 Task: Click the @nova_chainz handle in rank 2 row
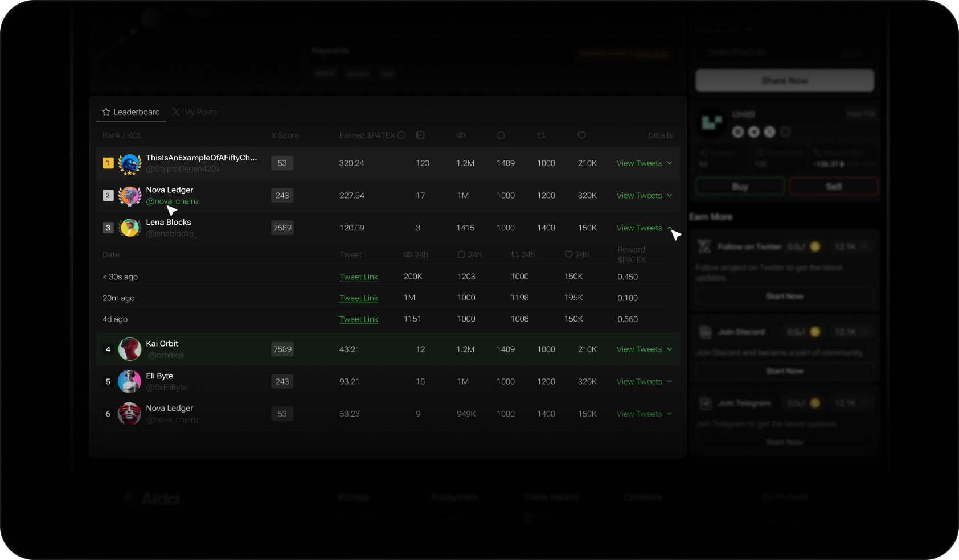(x=173, y=201)
